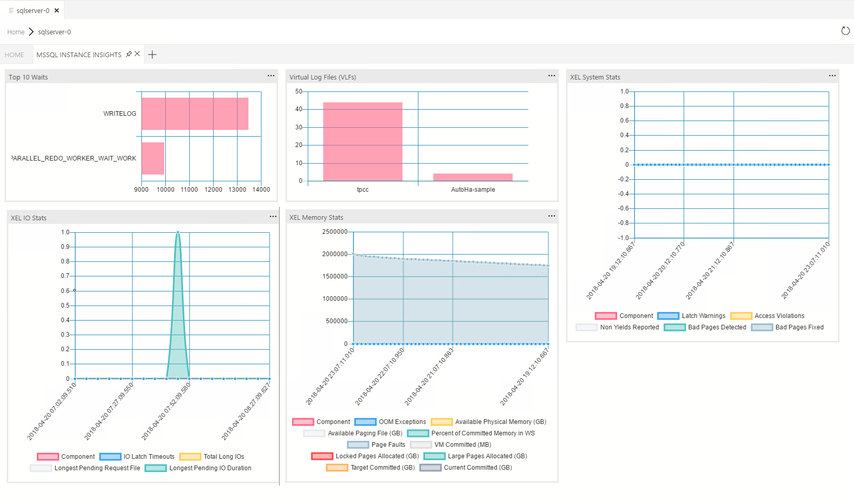The image size is (854, 504).
Task: Toggle Bad Pages Fixed legend item
Action: pyautogui.click(x=787, y=327)
